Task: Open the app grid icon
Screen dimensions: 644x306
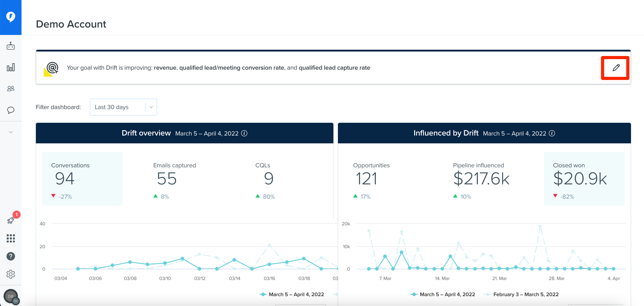Action: [x=11, y=238]
